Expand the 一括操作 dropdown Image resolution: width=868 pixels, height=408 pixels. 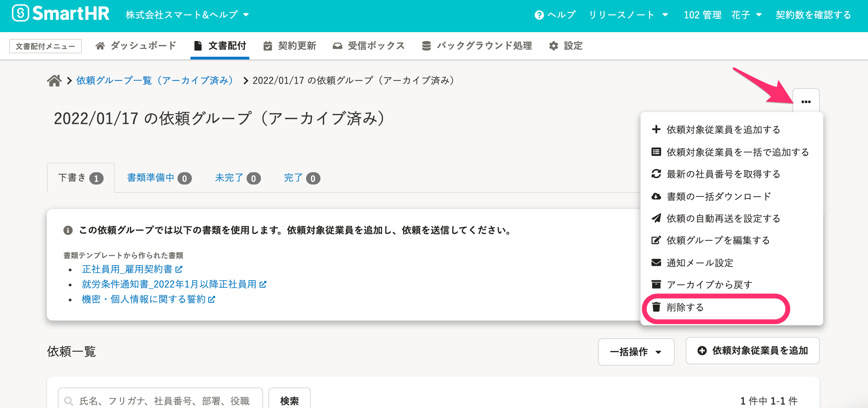click(x=636, y=352)
